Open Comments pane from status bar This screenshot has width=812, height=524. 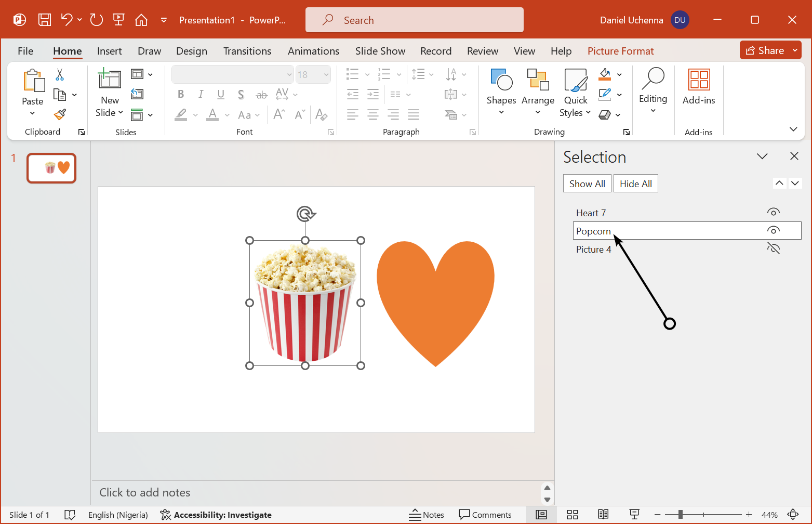pyautogui.click(x=485, y=515)
